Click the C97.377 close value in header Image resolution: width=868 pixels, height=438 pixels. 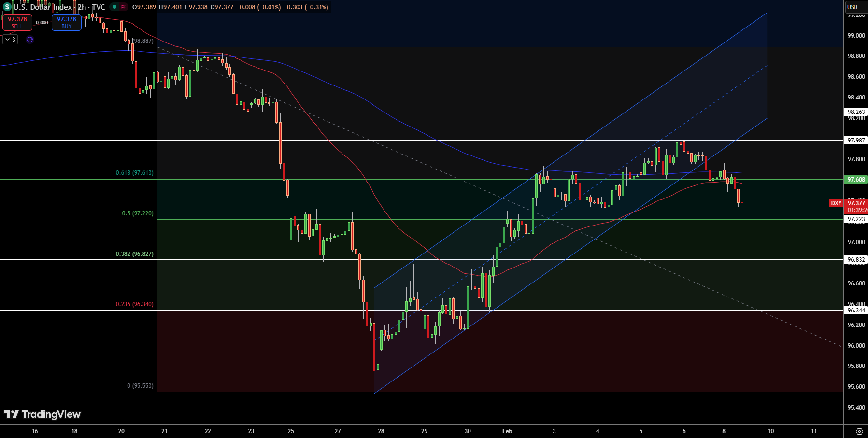222,7
